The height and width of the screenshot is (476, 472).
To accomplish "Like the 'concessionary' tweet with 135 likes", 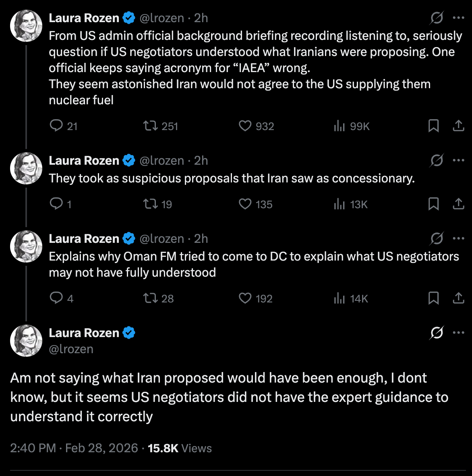I will click(245, 204).
